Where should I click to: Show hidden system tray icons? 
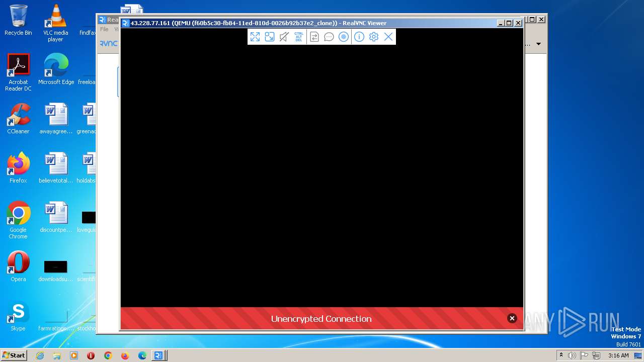click(x=561, y=355)
